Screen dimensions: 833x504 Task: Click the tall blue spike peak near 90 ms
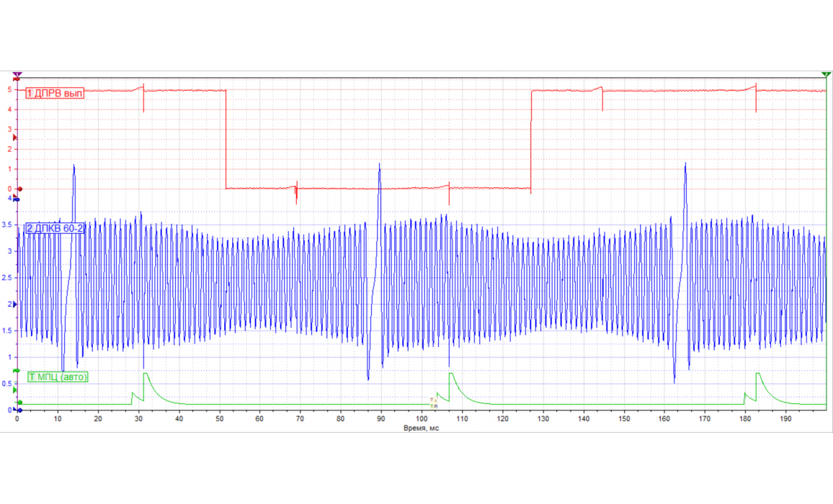380,165
